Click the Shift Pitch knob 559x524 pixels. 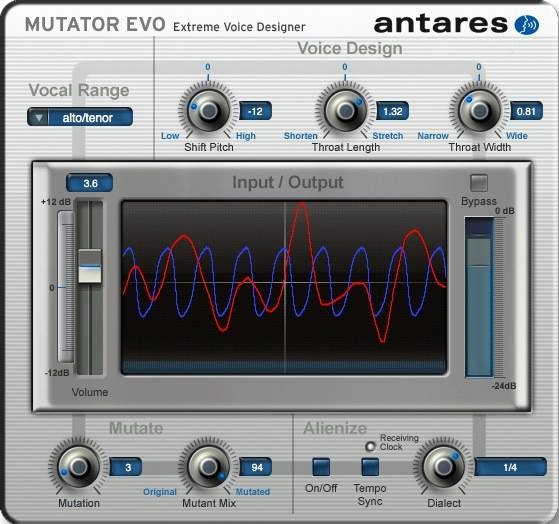pyautogui.click(x=209, y=111)
